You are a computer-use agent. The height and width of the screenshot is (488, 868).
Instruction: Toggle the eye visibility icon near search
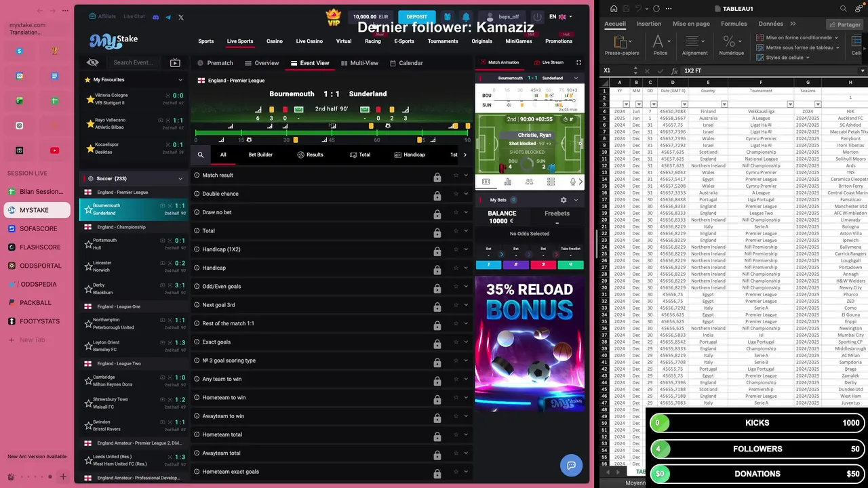(x=93, y=62)
